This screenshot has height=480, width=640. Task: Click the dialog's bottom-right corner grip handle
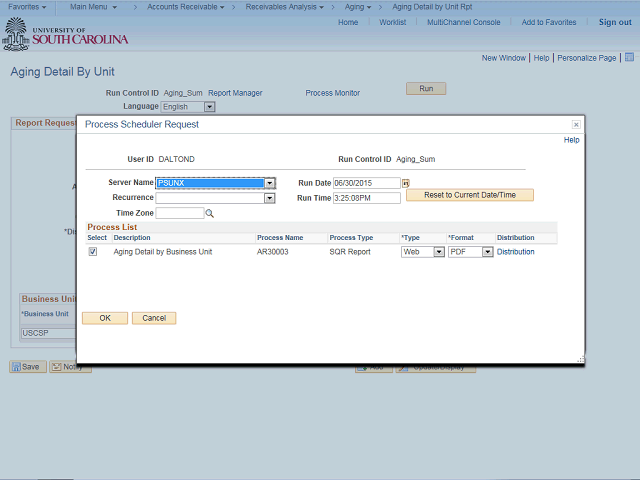click(580, 359)
